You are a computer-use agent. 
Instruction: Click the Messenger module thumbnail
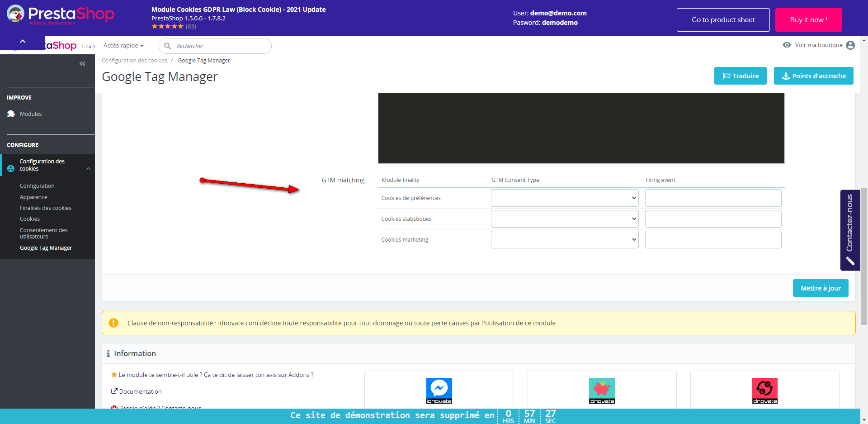click(x=439, y=391)
